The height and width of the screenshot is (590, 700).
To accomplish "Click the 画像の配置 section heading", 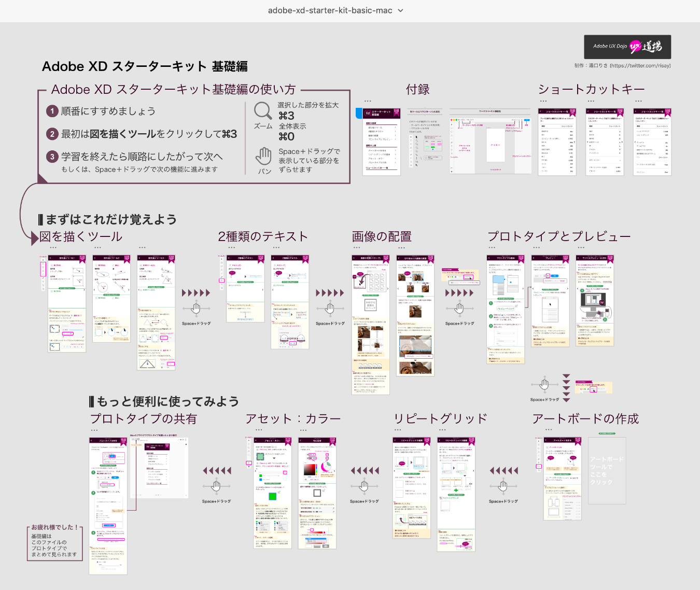I will [x=382, y=237].
